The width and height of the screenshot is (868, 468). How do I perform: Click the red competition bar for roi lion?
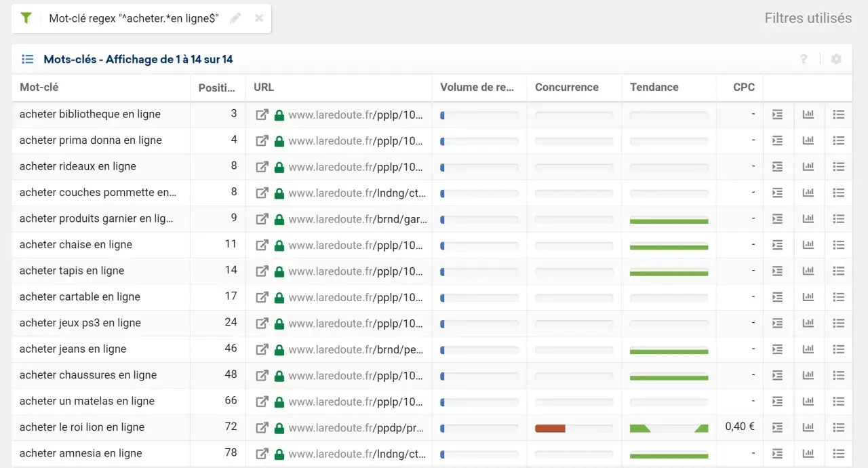[550, 429]
